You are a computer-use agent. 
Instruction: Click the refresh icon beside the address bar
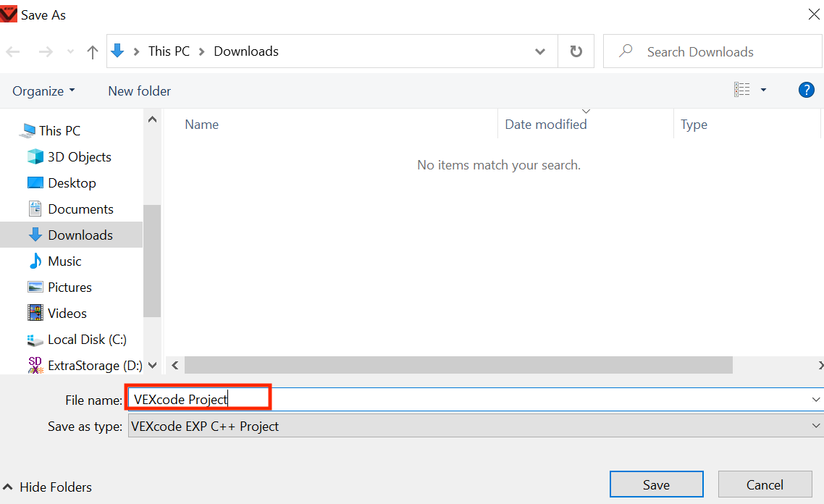(576, 51)
